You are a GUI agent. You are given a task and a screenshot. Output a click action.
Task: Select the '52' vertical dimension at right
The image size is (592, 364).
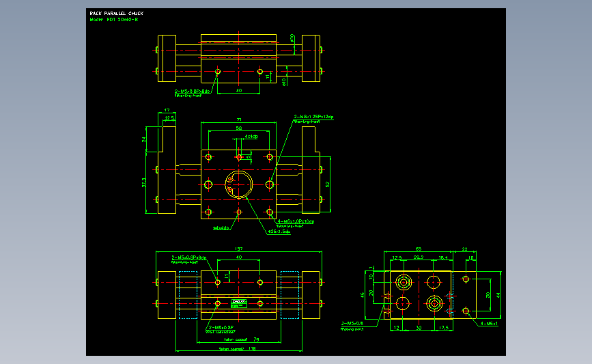point(327,184)
